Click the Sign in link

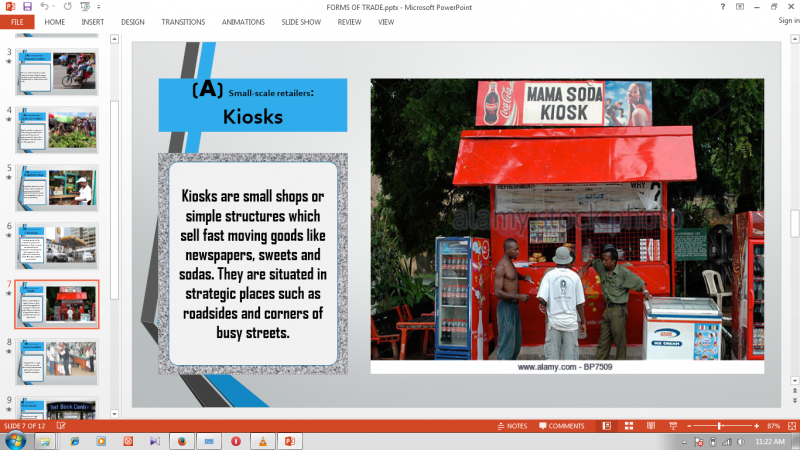(x=789, y=20)
